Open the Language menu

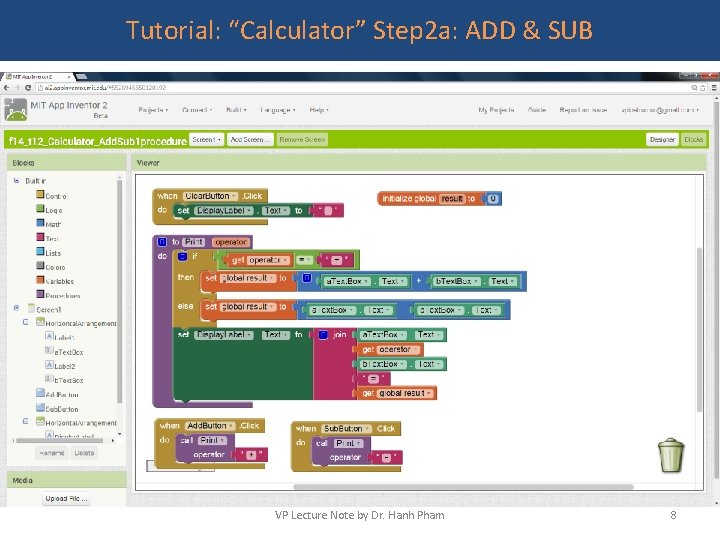pos(278,110)
